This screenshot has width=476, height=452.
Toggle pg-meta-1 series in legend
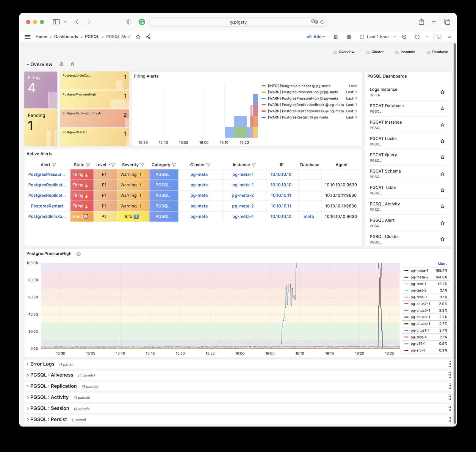click(419, 270)
